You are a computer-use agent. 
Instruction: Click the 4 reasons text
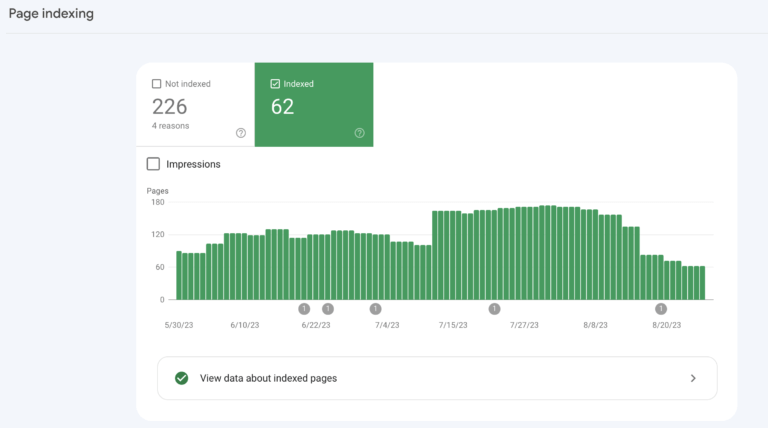pyautogui.click(x=170, y=126)
